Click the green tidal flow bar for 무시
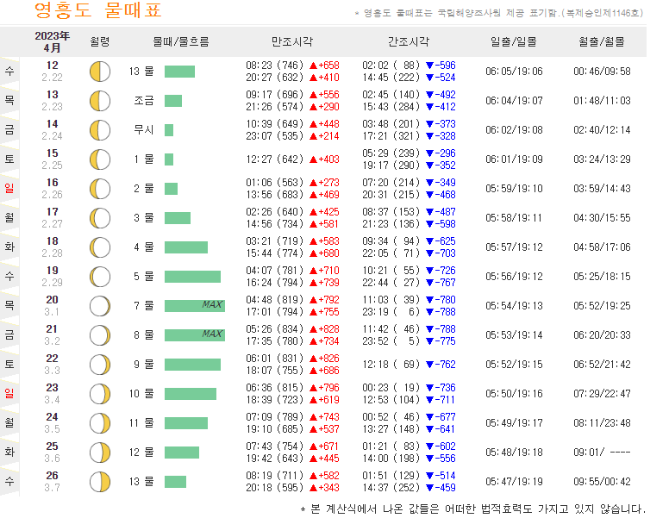 coord(169,130)
